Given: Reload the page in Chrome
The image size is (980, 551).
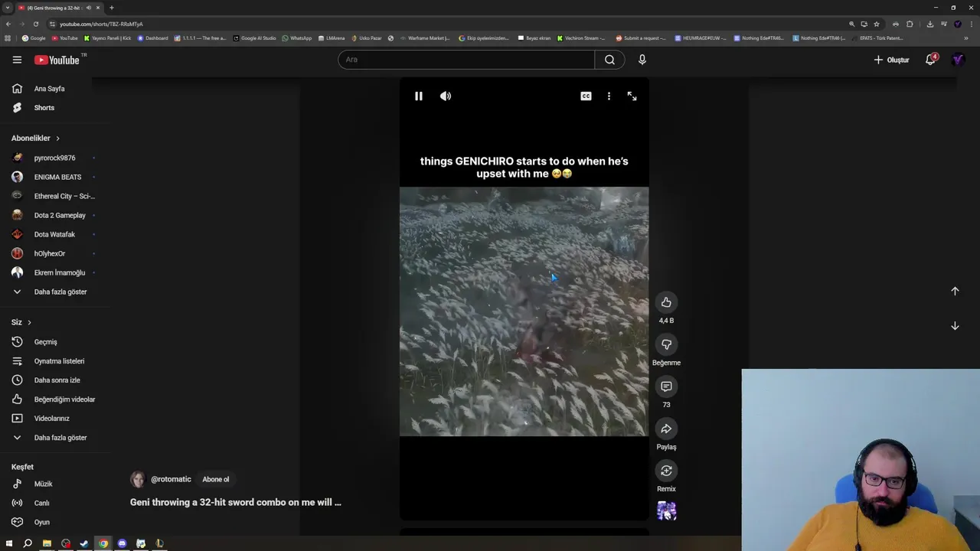Looking at the screenshot, I should pos(35,24).
